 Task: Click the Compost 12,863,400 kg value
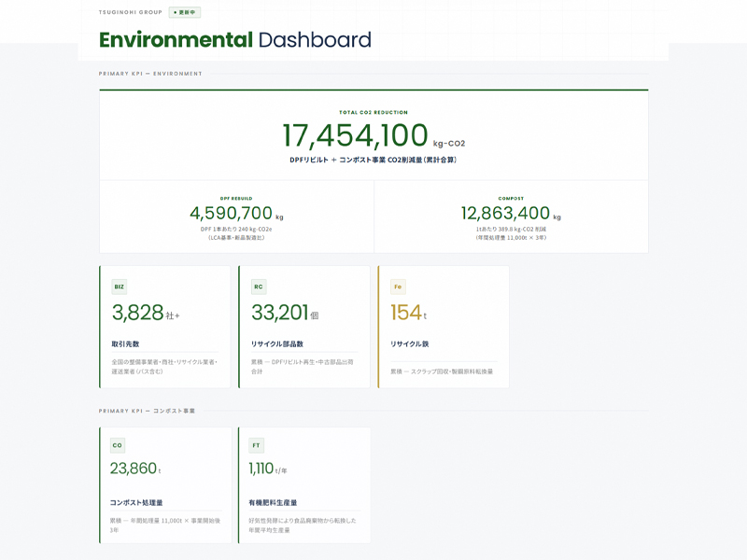pos(505,214)
